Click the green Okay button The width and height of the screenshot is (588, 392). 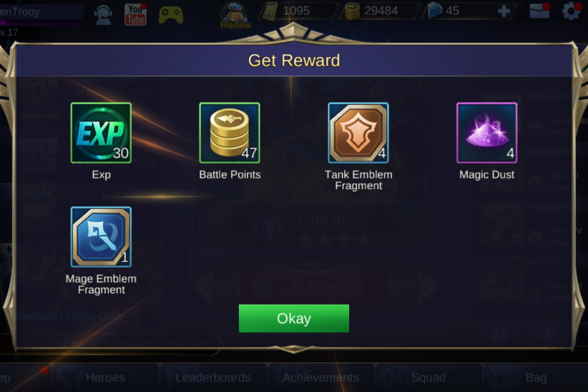pos(294,318)
